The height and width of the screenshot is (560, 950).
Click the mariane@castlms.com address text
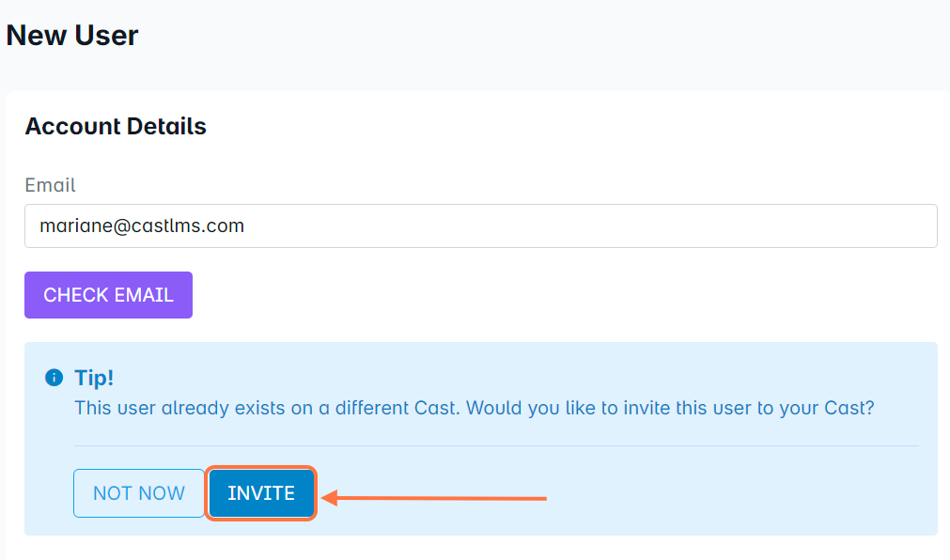[x=142, y=226]
